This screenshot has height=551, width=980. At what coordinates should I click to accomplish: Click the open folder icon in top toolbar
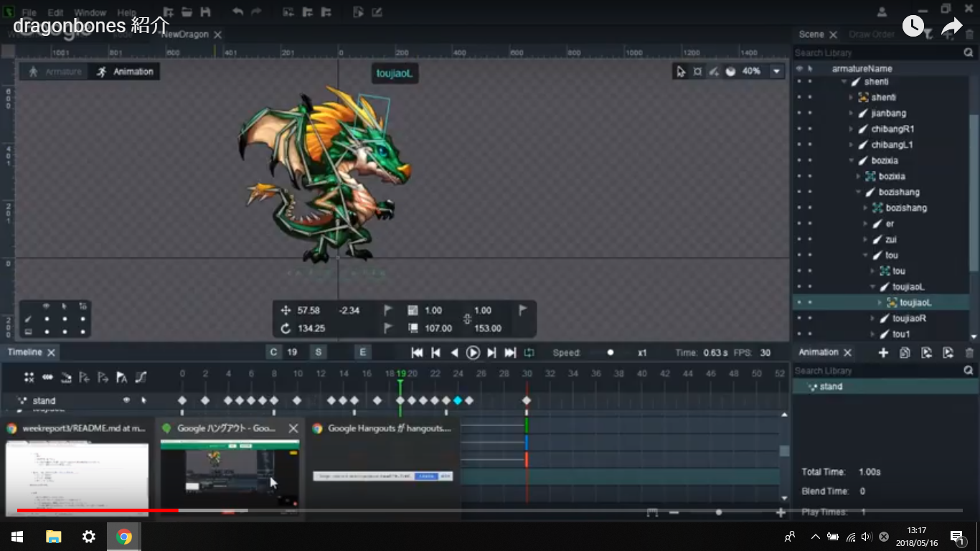point(187,12)
